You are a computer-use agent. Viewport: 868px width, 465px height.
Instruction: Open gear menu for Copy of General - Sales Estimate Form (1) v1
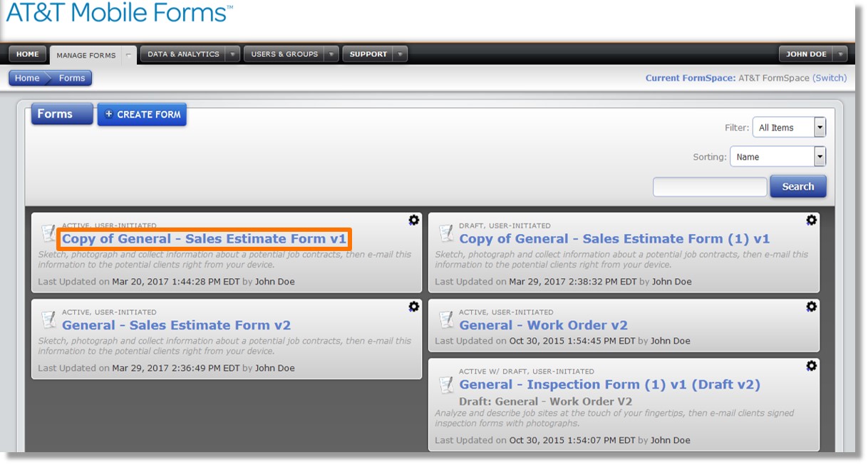(x=811, y=220)
